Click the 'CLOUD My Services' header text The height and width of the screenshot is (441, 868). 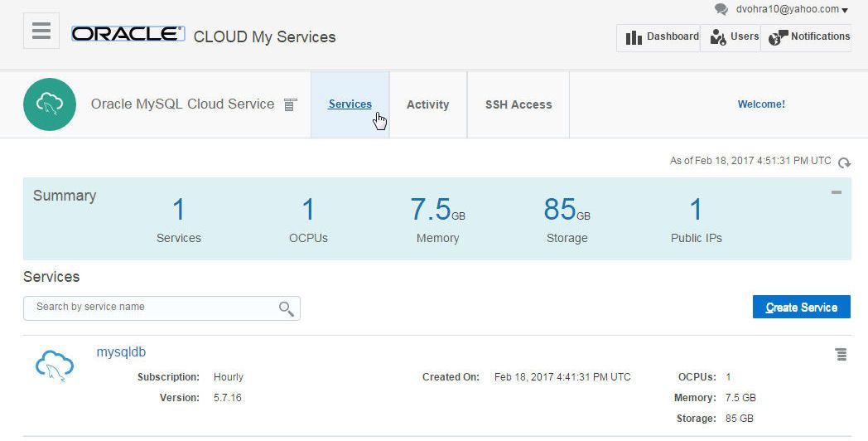coord(264,37)
